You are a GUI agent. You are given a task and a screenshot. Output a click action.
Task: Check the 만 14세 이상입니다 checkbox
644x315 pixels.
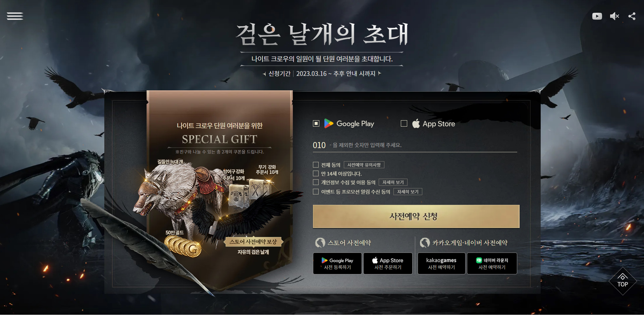(316, 174)
